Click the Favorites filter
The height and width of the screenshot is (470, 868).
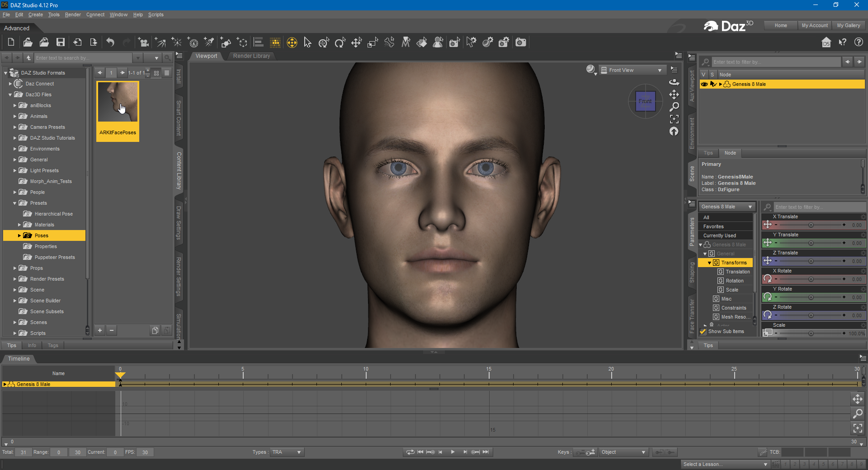click(725, 226)
